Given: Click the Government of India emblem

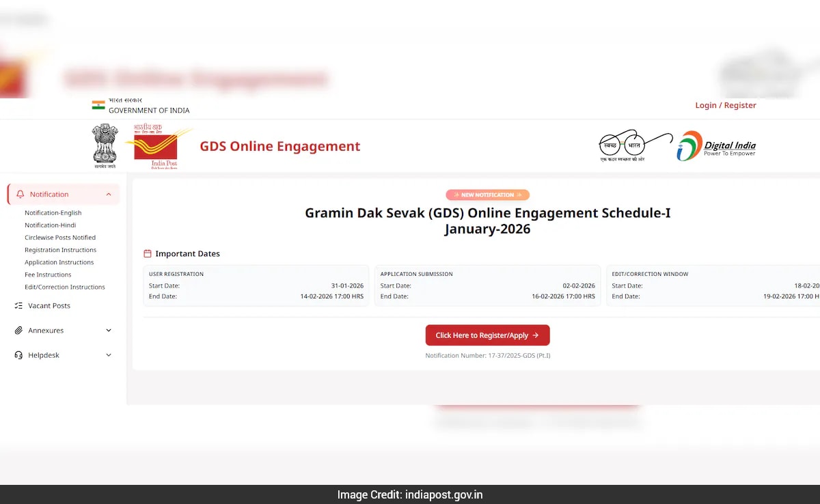Looking at the screenshot, I should click(x=105, y=145).
